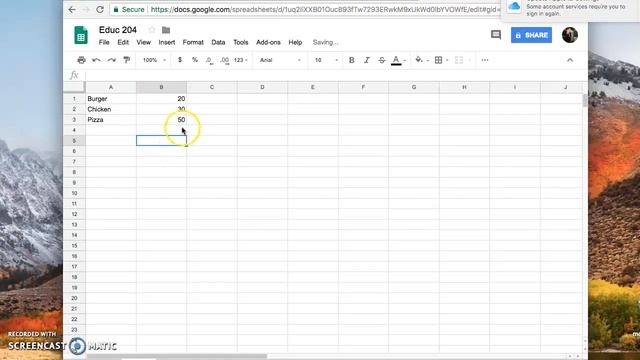Open the number format 123 dropdown
This screenshot has height=360, width=640.
(x=241, y=60)
